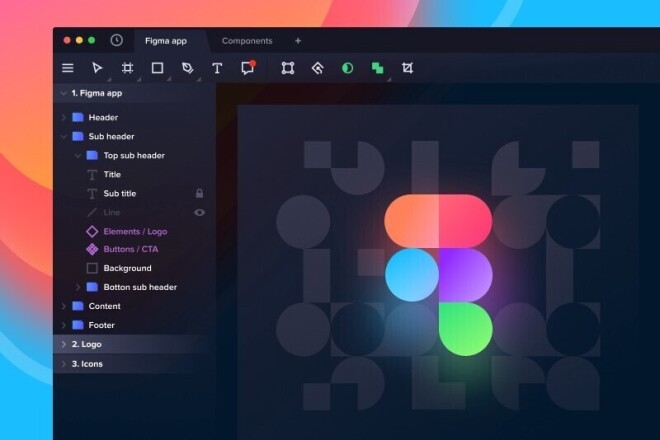
Task: Select the Move arrow tool
Action: click(x=97, y=68)
